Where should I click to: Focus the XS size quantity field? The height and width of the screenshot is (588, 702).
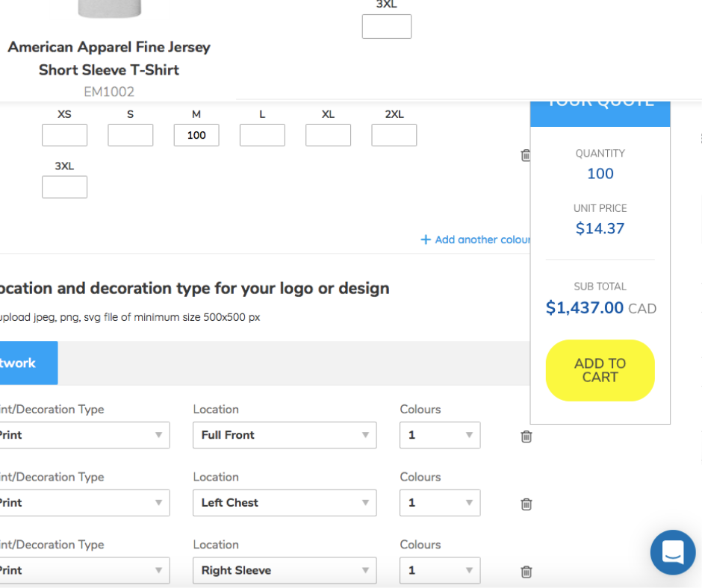tap(64, 135)
